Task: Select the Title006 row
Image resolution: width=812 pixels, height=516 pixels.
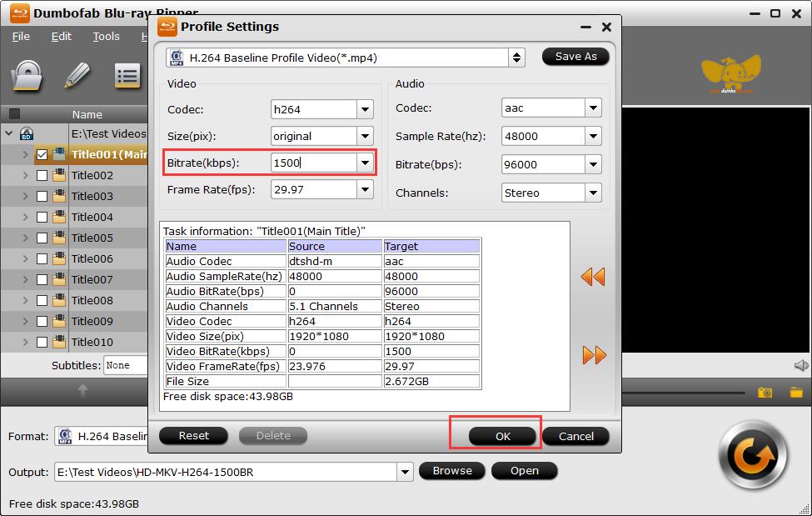Action: pos(75,258)
